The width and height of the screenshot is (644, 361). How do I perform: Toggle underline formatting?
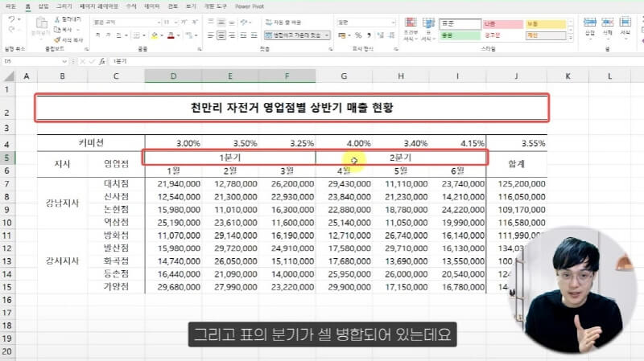point(118,35)
